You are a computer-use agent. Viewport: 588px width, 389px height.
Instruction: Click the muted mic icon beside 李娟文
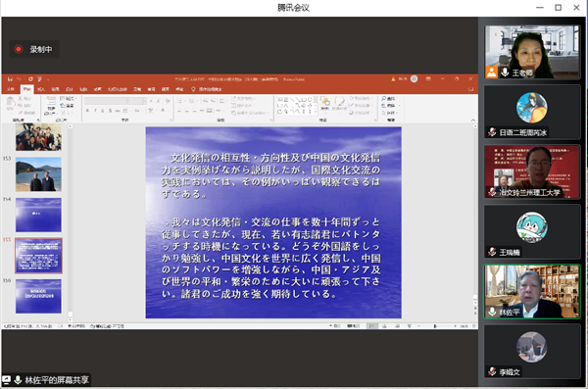point(492,371)
